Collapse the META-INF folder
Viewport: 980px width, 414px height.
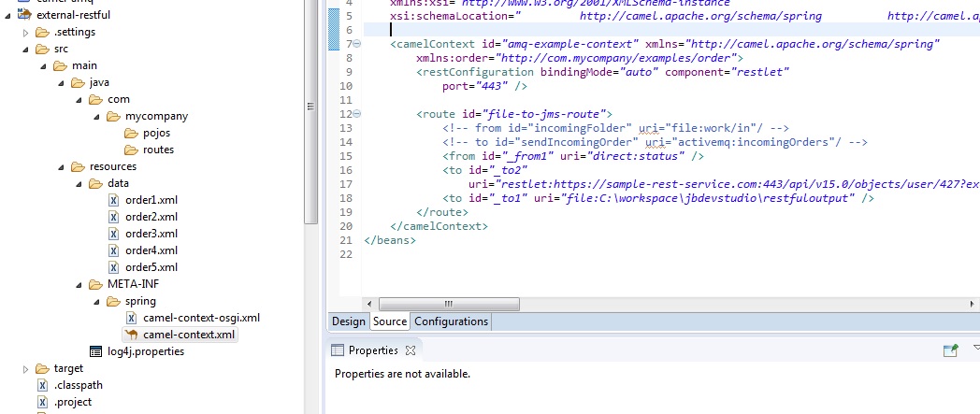(79, 285)
